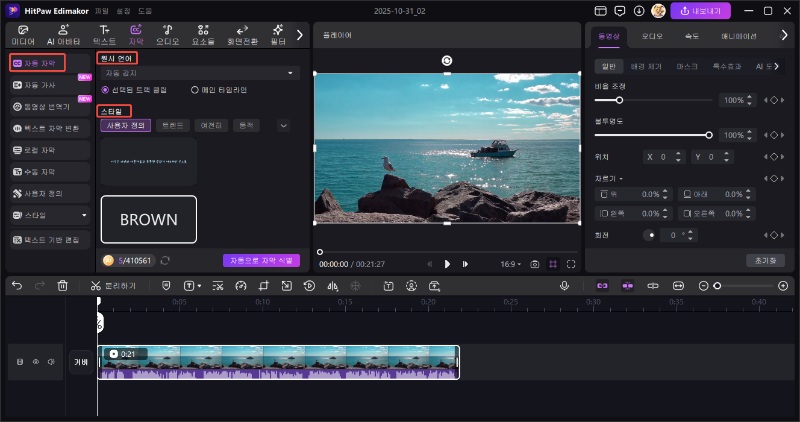Viewport: 800px width, 422px height.
Task: Expand the subtitle style categories chevron
Action: pyautogui.click(x=283, y=126)
